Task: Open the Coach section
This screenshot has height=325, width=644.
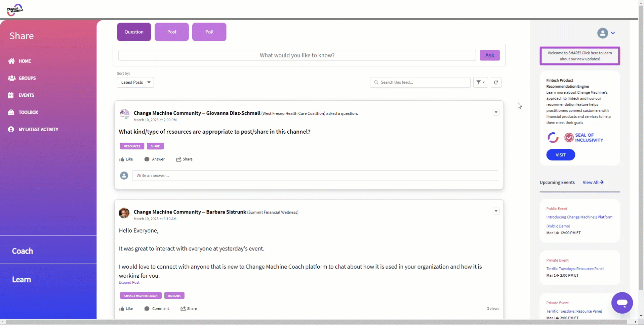Action: click(x=23, y=251)
